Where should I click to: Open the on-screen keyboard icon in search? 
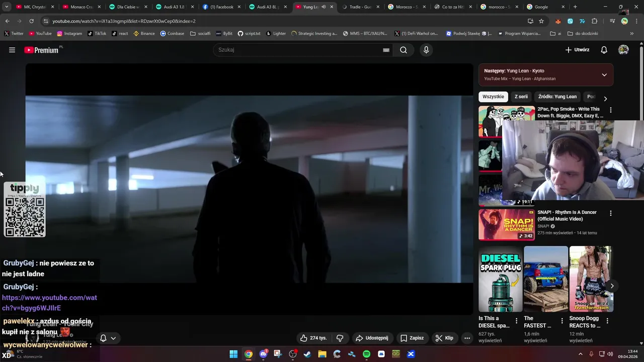pos(386,50)
